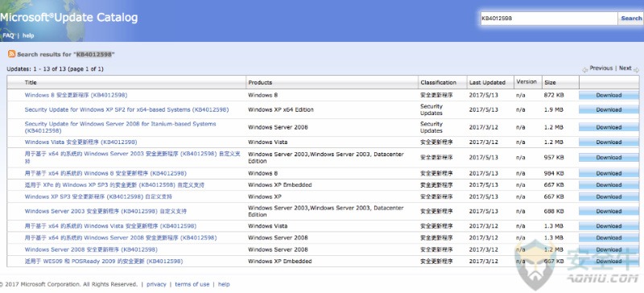
Task: Download the 957 KB Server 2003 x64 update
Action: click(x=609, y=158)
